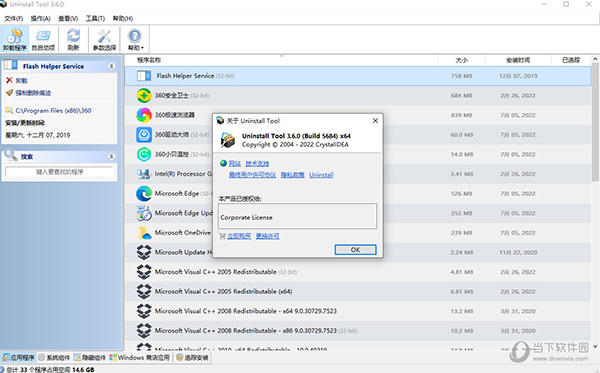The image size is (600, 373).
Task: Open the C:\Program Files (x86)\360 folder link
Action: tap(48, 111)
